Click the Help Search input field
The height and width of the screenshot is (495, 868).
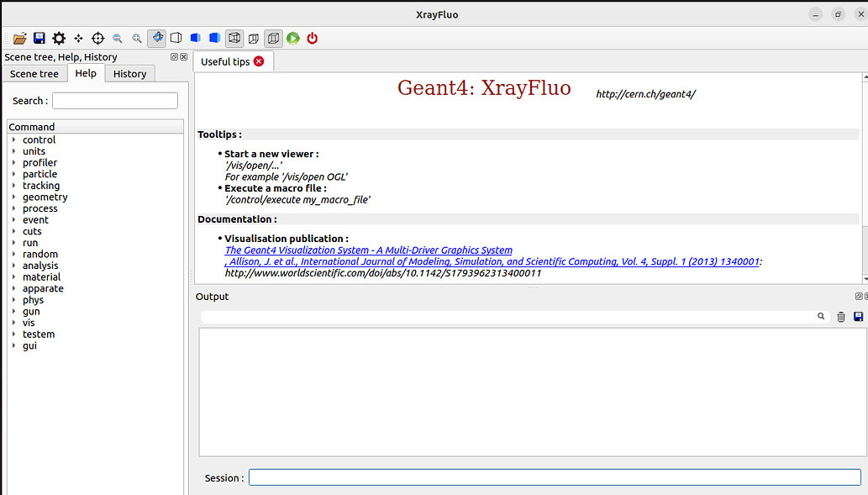click(115, 101)
